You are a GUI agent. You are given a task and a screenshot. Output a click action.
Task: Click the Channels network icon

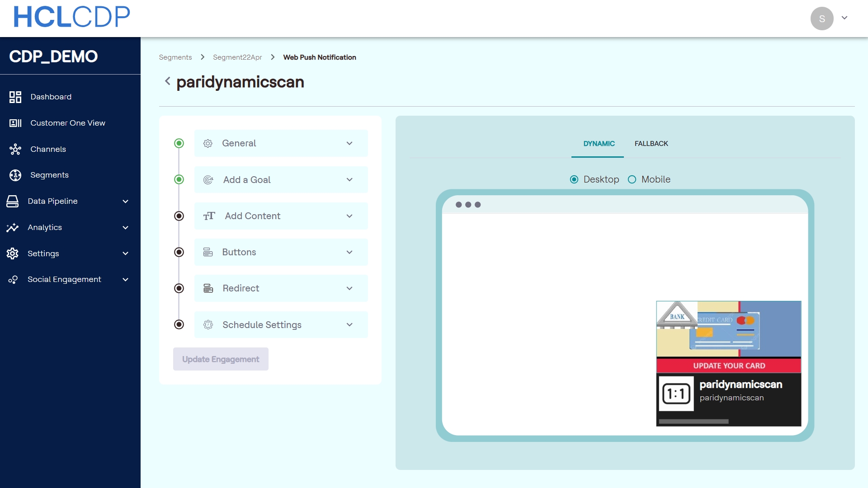point(15,149)
